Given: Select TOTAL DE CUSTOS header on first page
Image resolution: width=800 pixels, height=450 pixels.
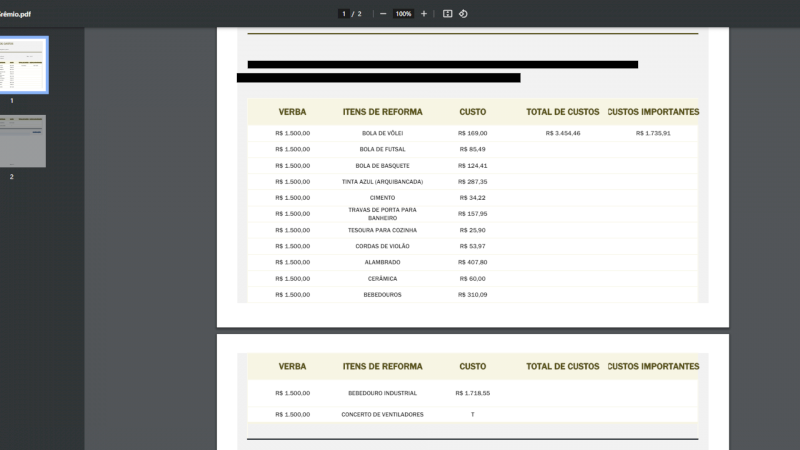Looking at the screenshot, I should 563,112.
